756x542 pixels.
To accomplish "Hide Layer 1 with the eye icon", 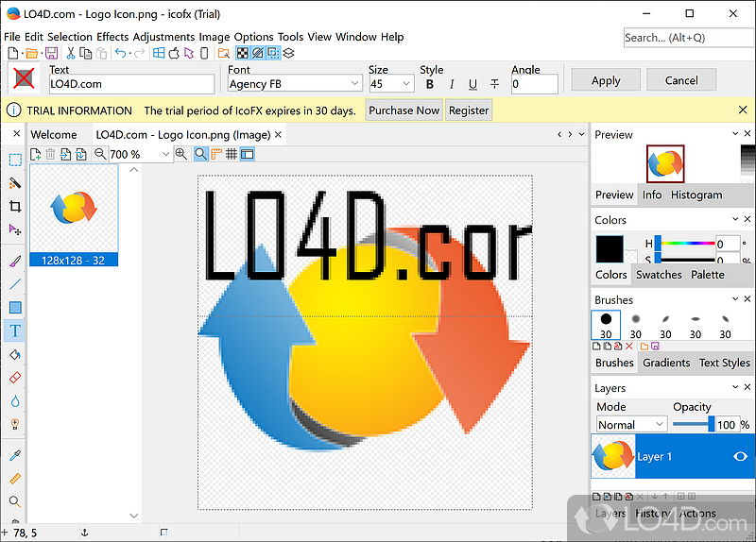I will tap(740, 456).
